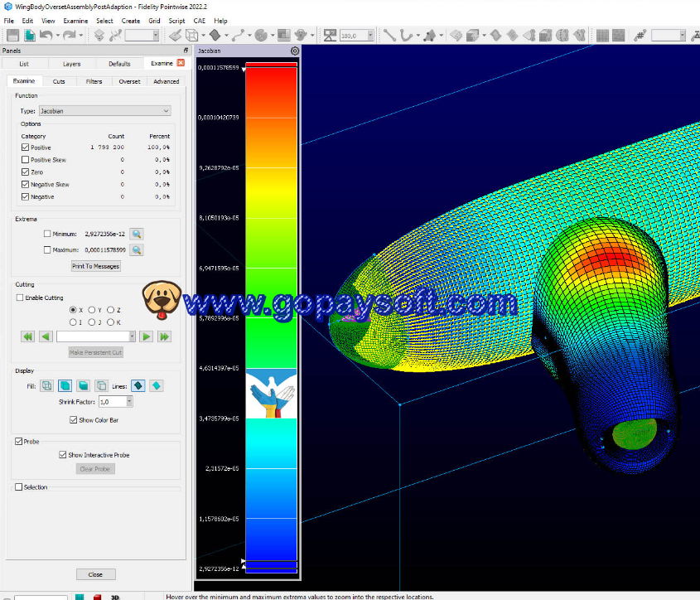Click the Clear Probe button
Screen dimensions: 700x600
pos(95,469)
